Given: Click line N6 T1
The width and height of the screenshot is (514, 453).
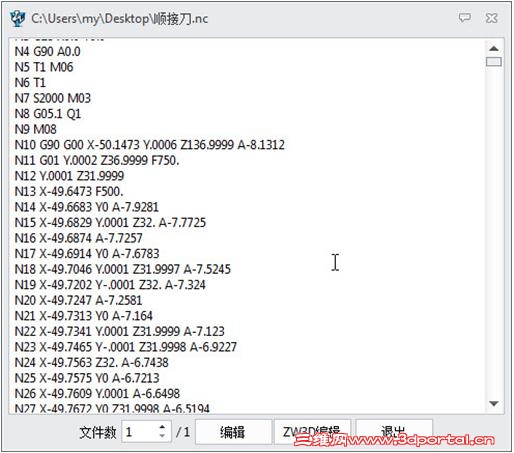Looking at the screenshot, I should pyautogui.click(x=30, y=83).
